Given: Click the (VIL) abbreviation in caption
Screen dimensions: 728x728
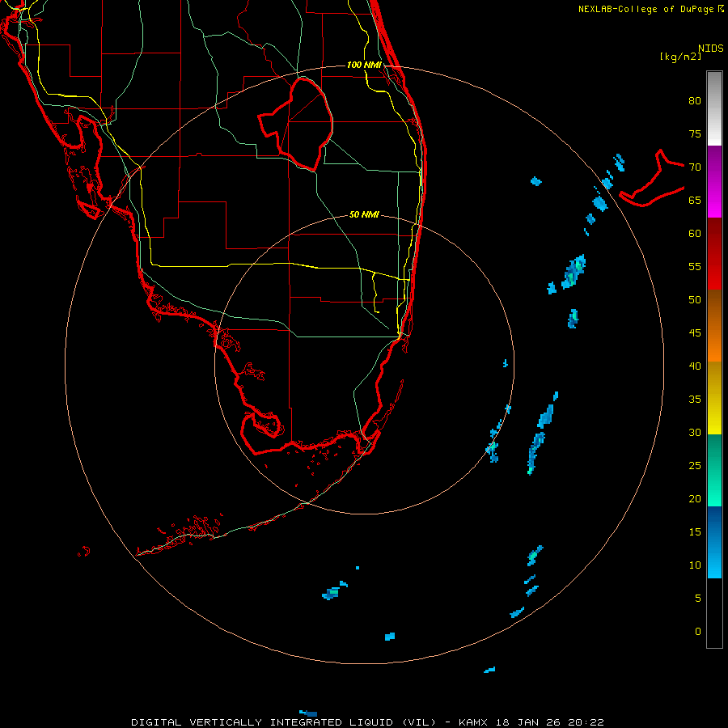Looking at the screenshot, I should [419, 722].
